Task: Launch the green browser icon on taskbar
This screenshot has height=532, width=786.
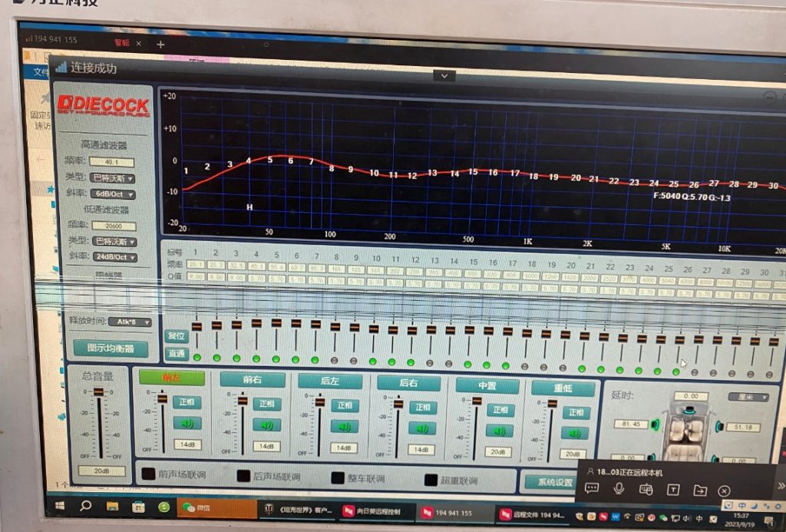Action: pos(164,507)
